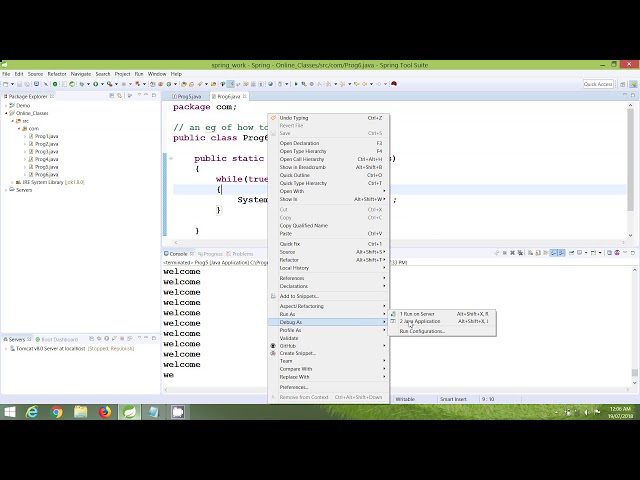Click the Run Last Tool toolbar icon

pos(109,84)
